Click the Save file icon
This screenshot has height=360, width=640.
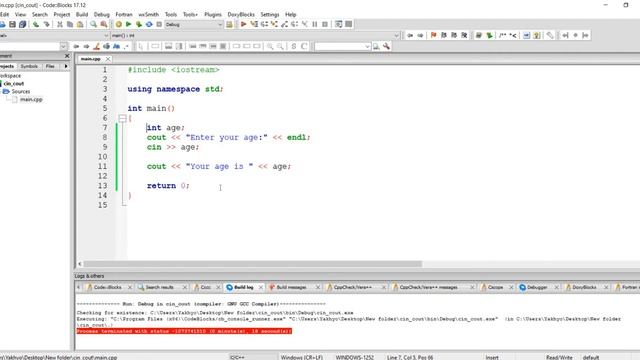click(x=13, y=24)
